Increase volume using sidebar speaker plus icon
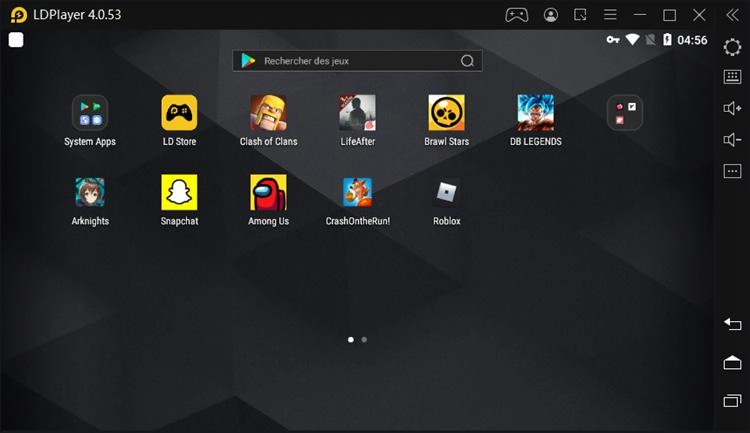 pyautogui.click(x=732, y=108)
